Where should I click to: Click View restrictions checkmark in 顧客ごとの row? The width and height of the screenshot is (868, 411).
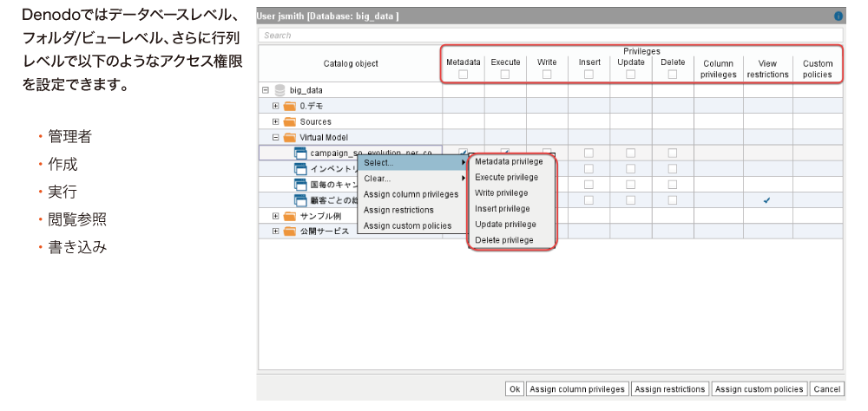click(x=766, y=201)
